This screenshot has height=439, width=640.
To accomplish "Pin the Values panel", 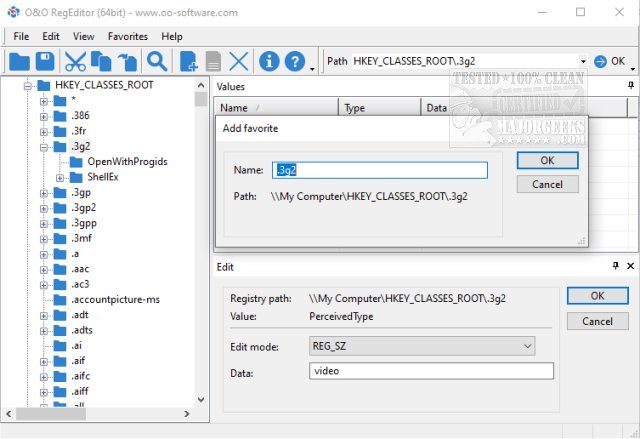I will pyautogui.click(x=631, y=85).
